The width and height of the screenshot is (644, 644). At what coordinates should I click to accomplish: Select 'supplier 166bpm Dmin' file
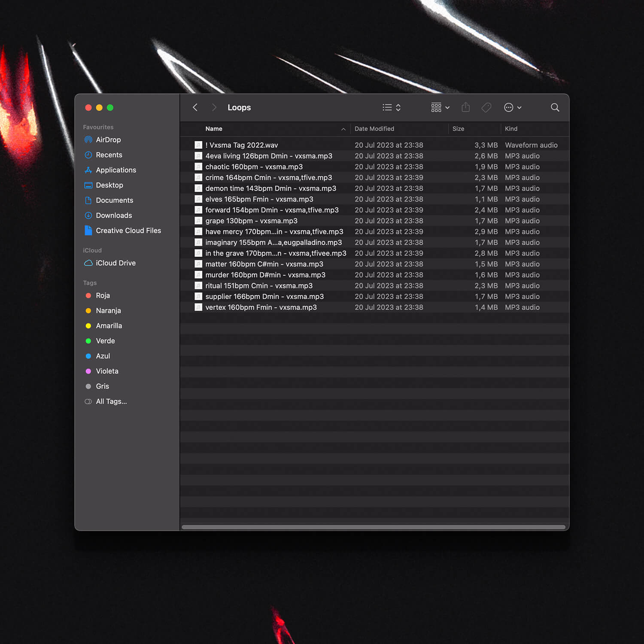click(374, 297)
